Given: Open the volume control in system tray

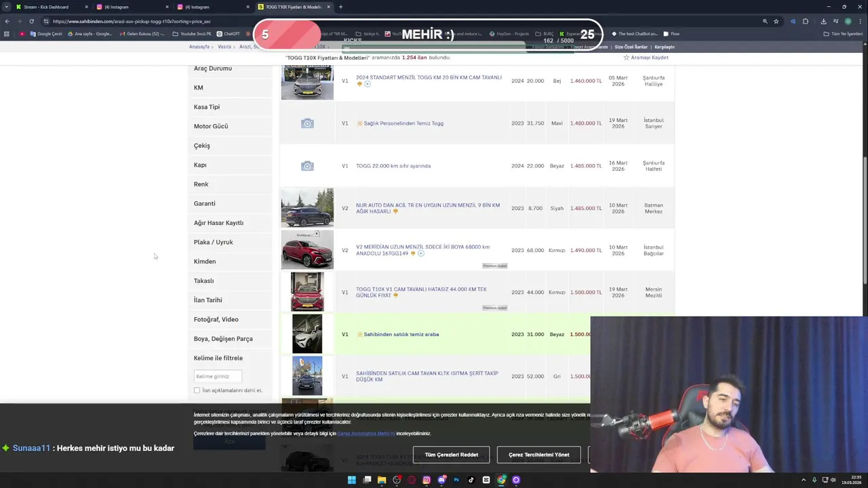Looking at the screenshot, I should coord(833,480).
